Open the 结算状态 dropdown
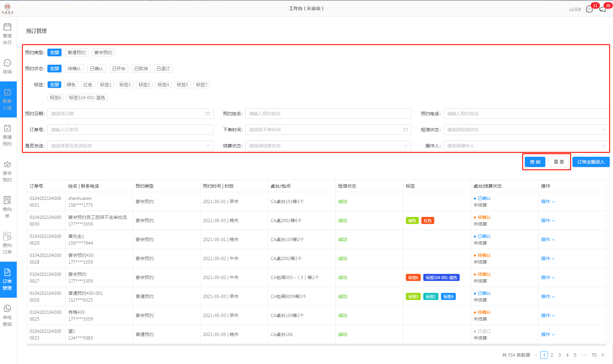The width and height of the screenshot is (613, 364). coord(328,146)
